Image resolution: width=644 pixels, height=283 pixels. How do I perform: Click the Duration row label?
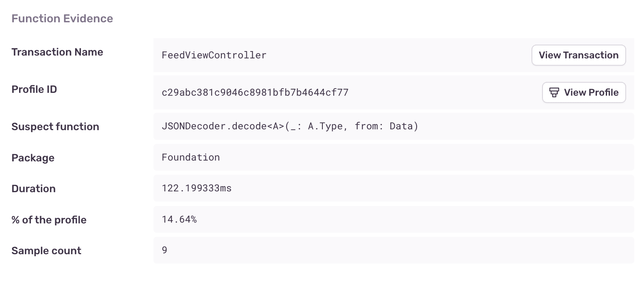[x=34, y=189]
